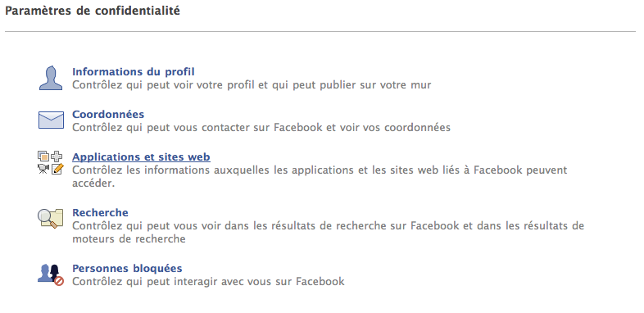This screenshot has width=644, height=313.
Task: Open Applications et sites web link
Action: 141,157
